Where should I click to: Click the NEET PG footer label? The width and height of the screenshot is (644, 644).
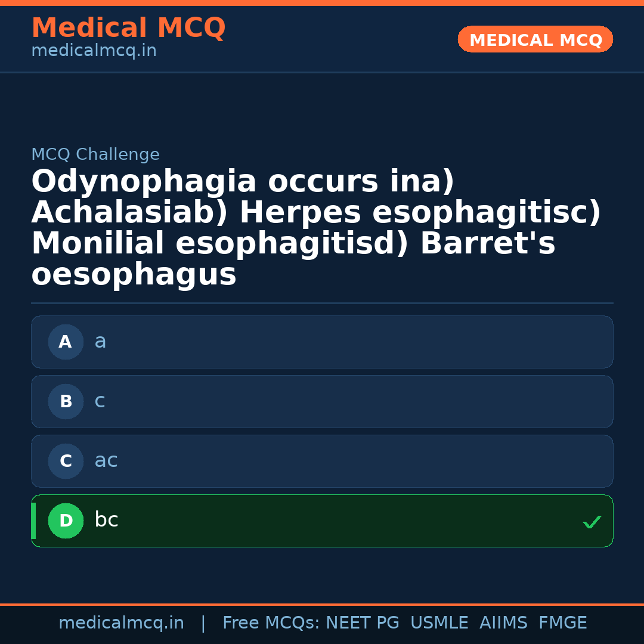pyautogui.click(x=362, y=623)
